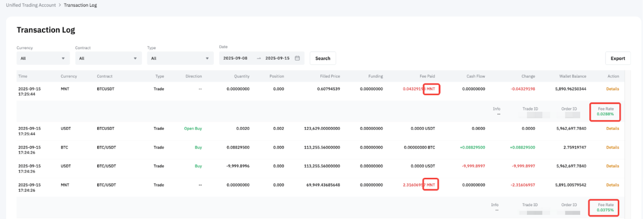This screenshot has width=644, height=219.
Task: Click the Search button
Action: (x=322, y=58)
